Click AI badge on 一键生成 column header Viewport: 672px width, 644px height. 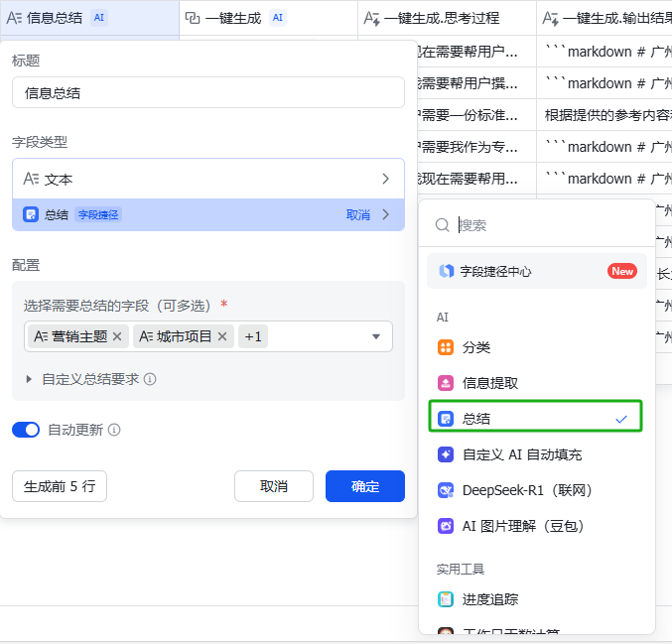coord(278,18)
